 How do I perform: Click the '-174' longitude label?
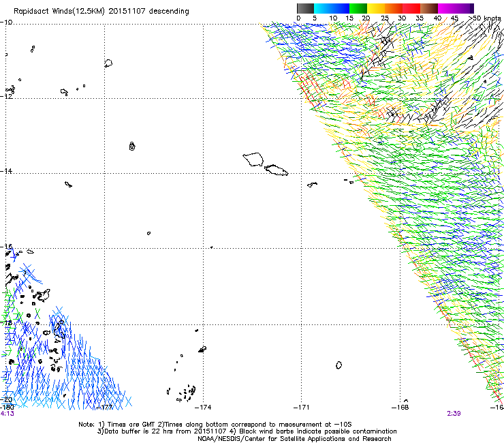pyautogui.click(x=203, y=408)
